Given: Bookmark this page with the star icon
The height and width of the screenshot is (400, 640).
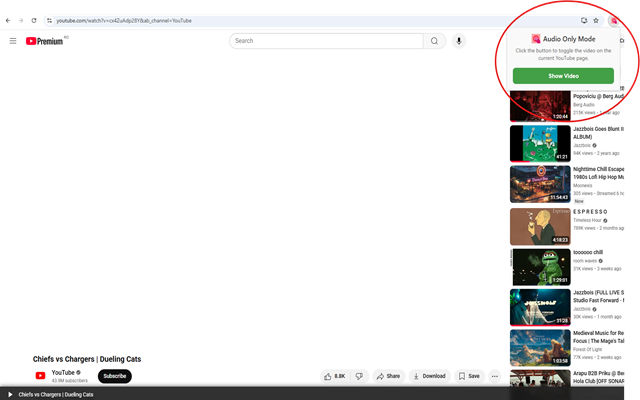Looking at the screenshot, I should click(596, 20).
